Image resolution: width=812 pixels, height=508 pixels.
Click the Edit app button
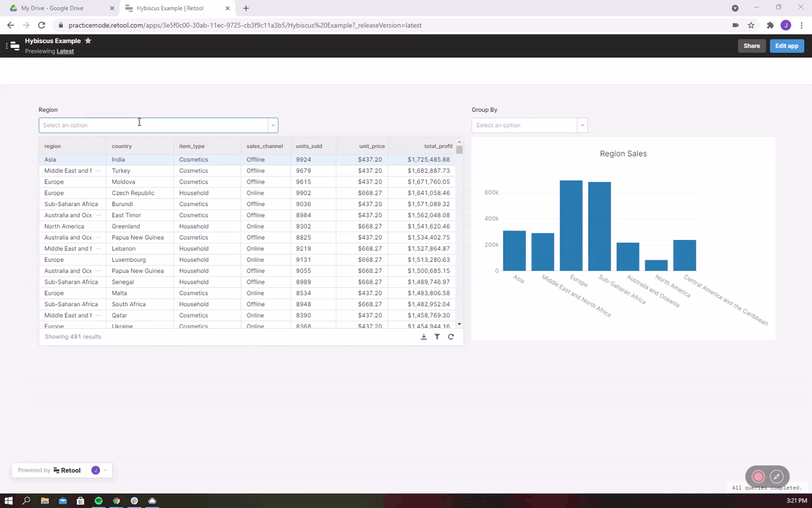coord(787,45)
